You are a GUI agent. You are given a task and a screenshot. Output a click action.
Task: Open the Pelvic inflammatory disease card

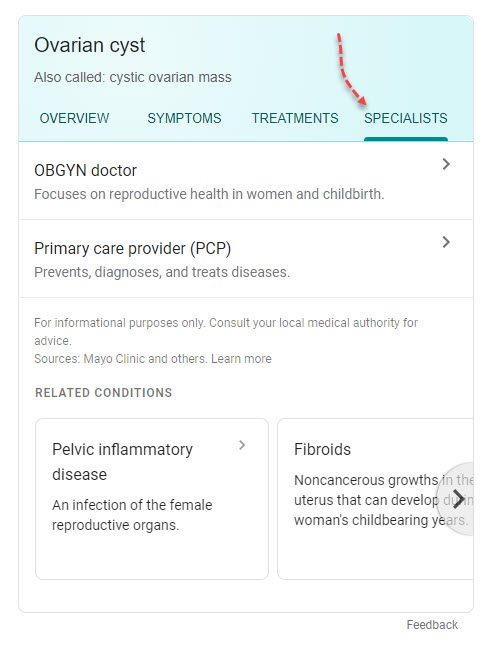pyautogui.click(x=152, y=499)
